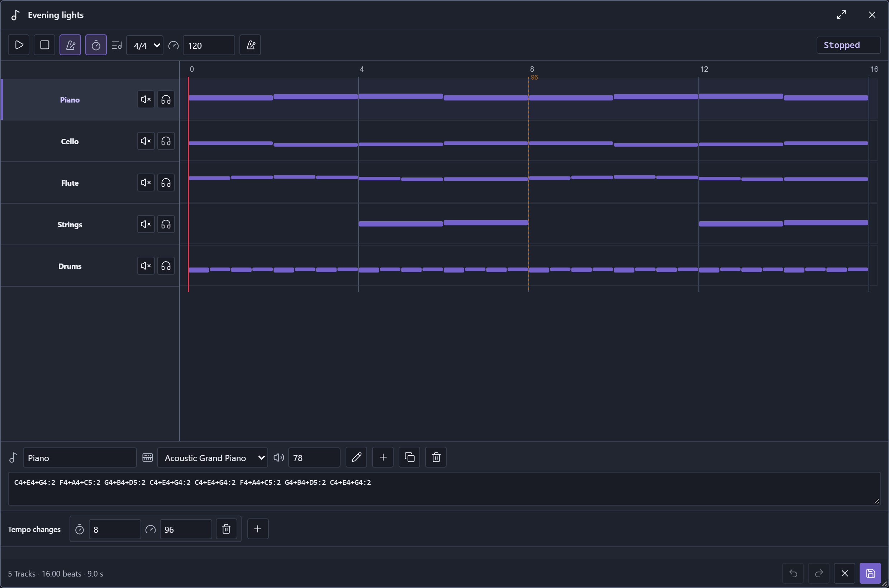Start playback with the Play button
Screen dimensions: 889x588
point(19,45)
